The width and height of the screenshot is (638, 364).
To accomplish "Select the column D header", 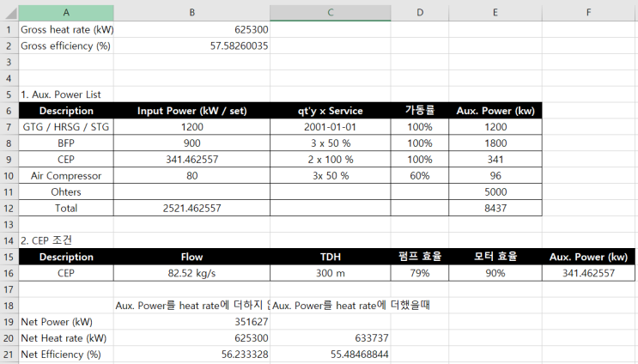I will pyautogui.click(x=419, y=13).
